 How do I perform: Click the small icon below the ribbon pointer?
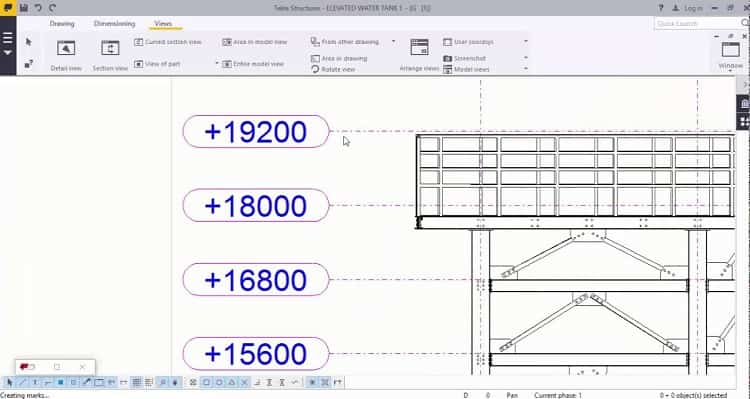pyautogui.click(x=29, y=64)
